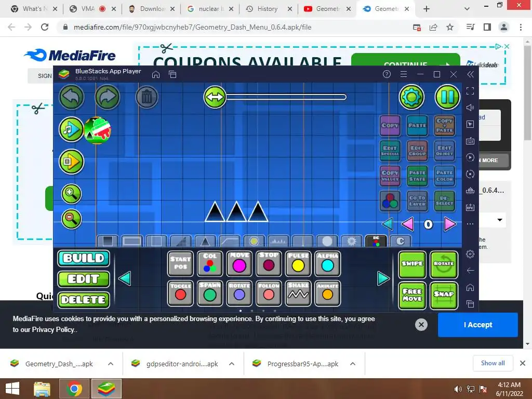Open the RGB color circles button
This screenshot has width=532, height=399.
pos(390,201)
